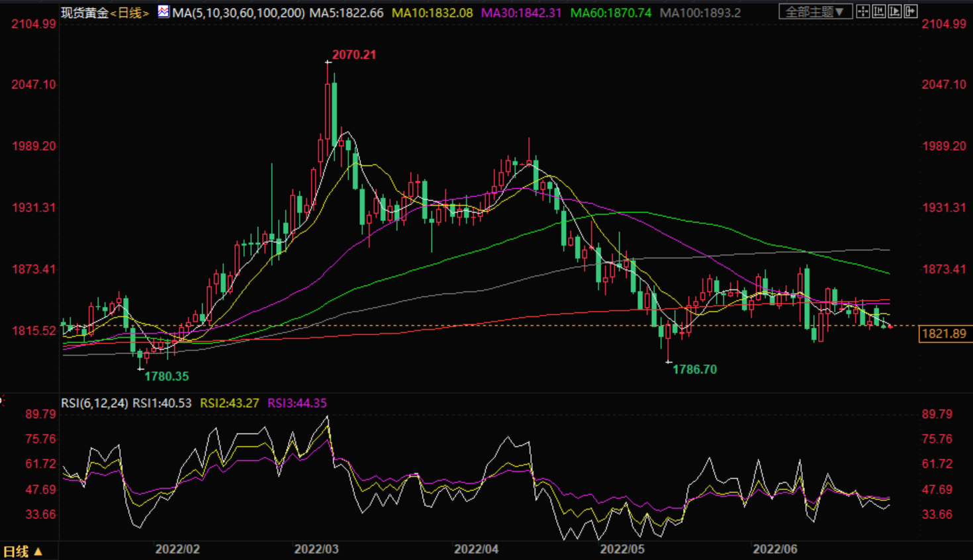Screen dimensions: 973x560
Task: Click the 1786.70 low price marker
Action: tap(695, 369)
